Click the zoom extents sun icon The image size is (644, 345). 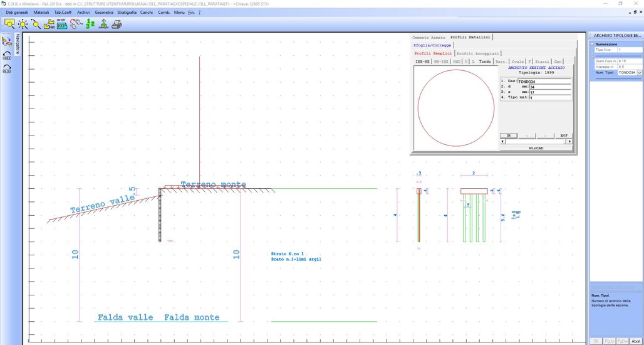[x=23, y=24]
